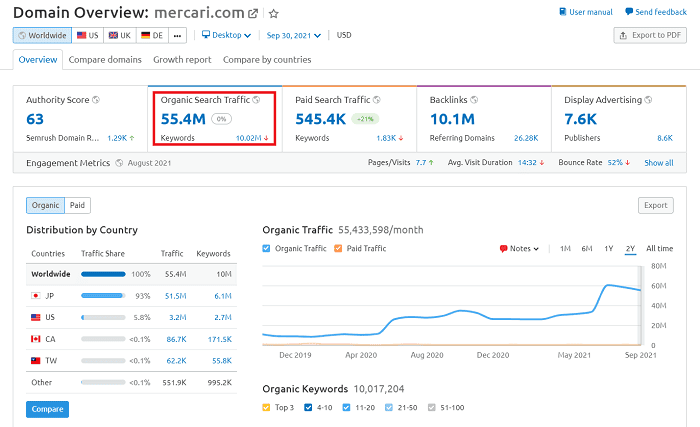Click the blue Compare button
The width and height of the screenshot is (700, 427).
(x=47, y=409)
